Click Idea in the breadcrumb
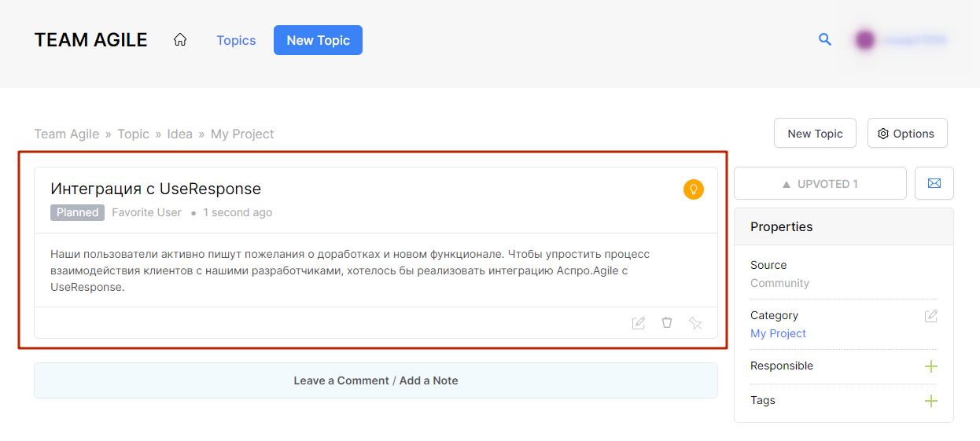The width and height of the screenshot is (980, 441). coord(179,134)
